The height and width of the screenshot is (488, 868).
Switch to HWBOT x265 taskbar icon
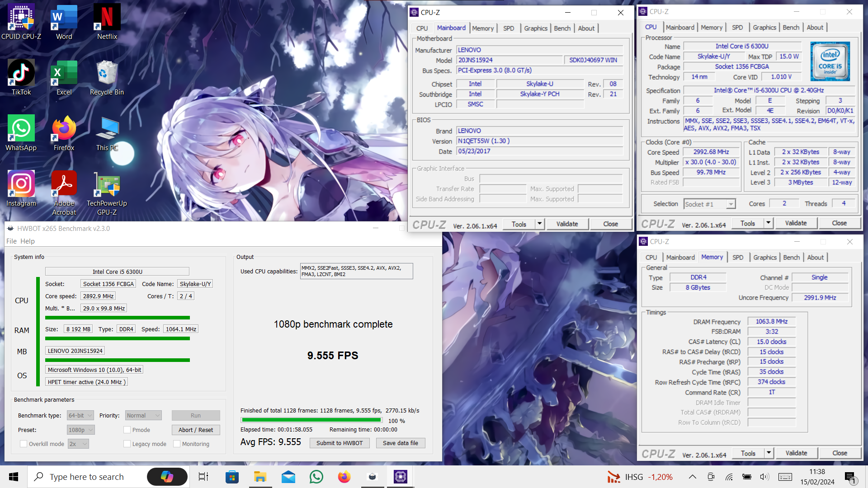373,477
